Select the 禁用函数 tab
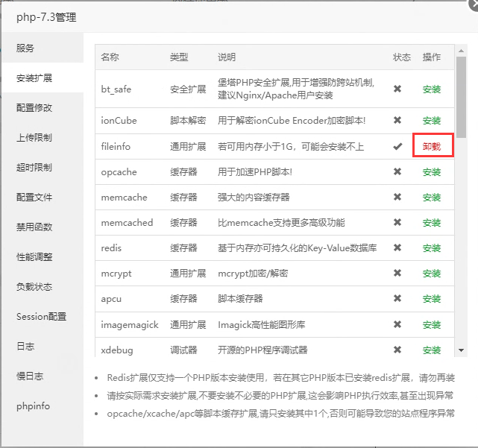The width and height of the screenshot is (478, 448). (x=34, y=227)
